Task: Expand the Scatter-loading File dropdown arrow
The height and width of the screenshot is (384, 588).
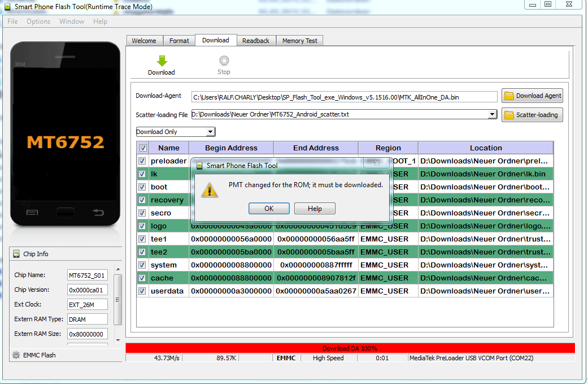Action: click(x=493, y=114)
